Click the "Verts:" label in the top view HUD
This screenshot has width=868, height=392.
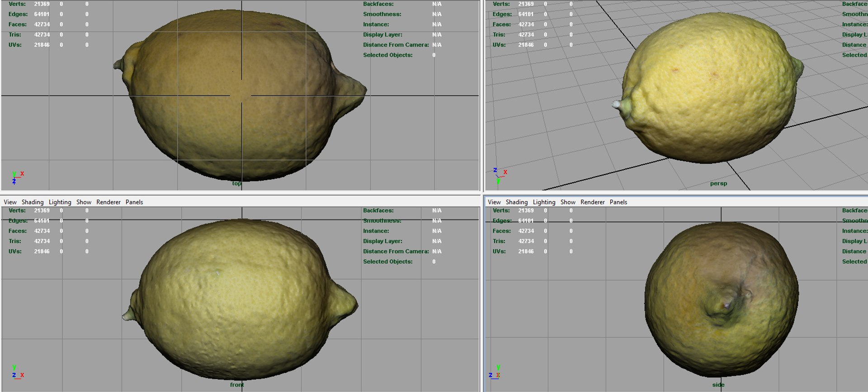(x=17, y=4)
